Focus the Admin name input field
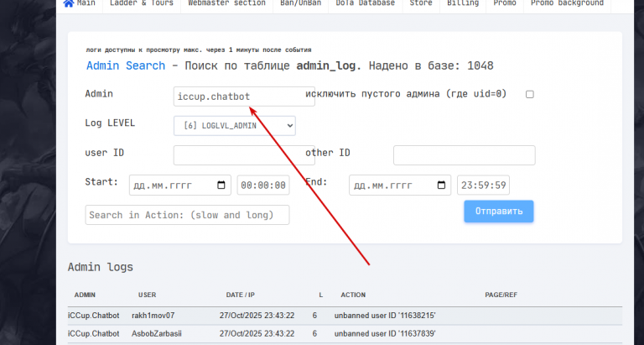 point(244,97)
